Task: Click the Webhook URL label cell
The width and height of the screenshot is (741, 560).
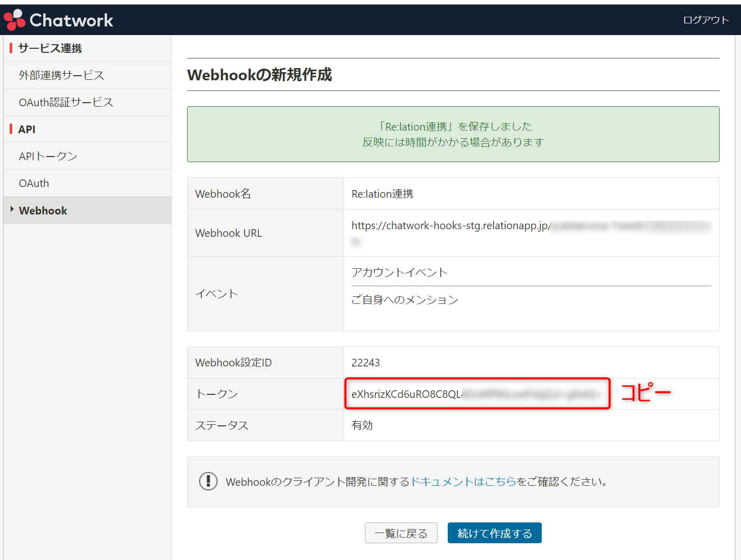Action: click(x=266, y=233)
